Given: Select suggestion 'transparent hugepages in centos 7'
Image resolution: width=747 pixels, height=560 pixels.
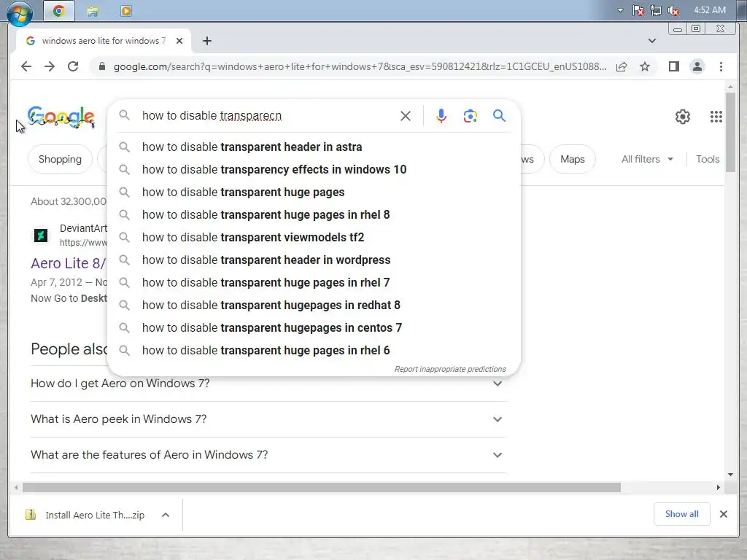Looking at the screenshot, I should (314, 328).
